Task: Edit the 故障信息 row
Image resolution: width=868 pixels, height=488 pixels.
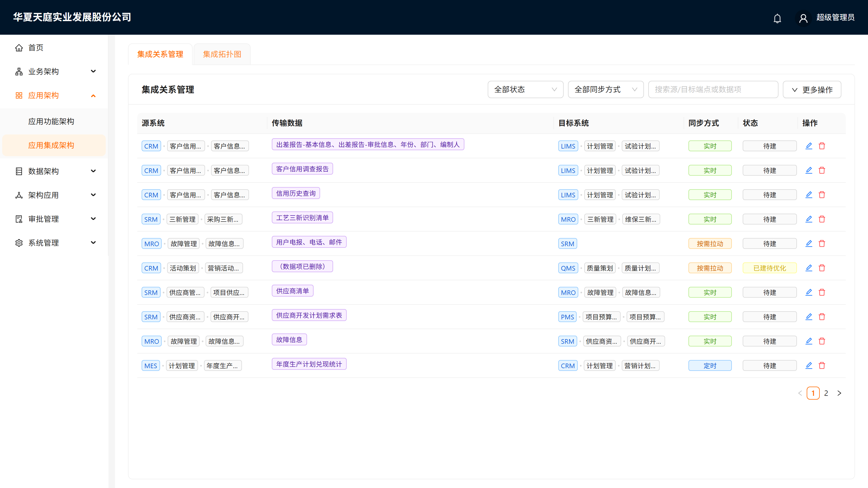Action: pyautogui.click(x=809, y=341)
